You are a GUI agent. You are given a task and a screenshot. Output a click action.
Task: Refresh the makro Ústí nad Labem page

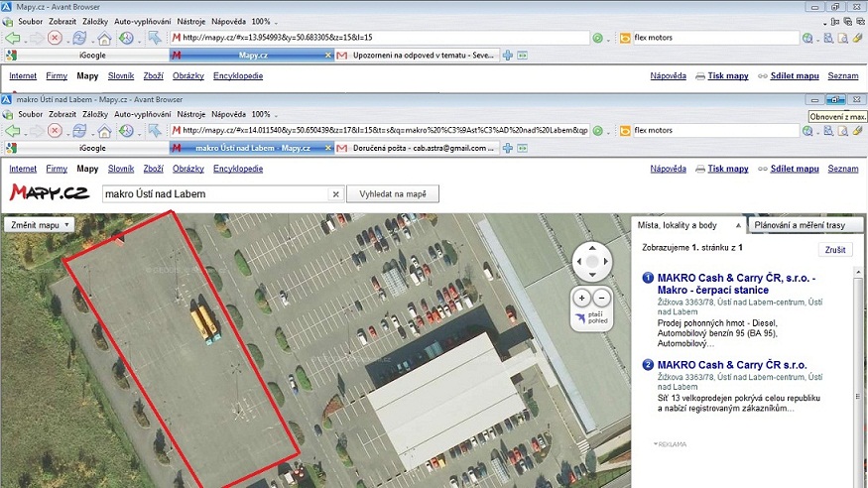[79, 131]
